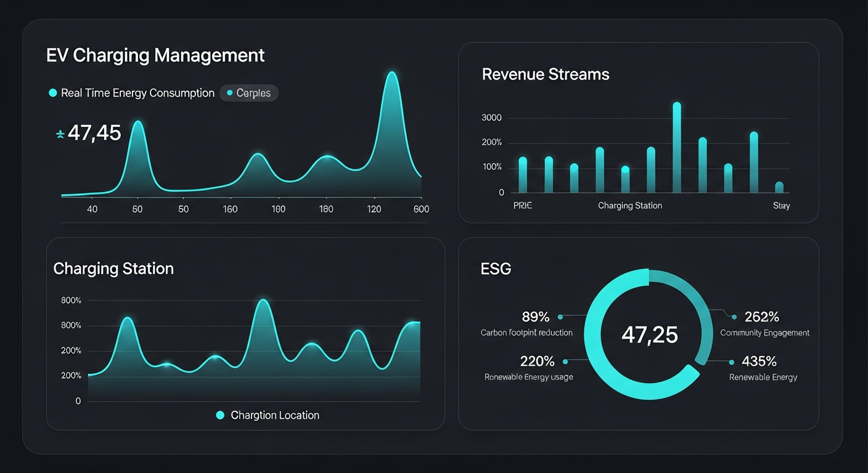Click the Real Time Energy Consumption legend dot
The width and height of the screenshot is (868, 473).
52,93
